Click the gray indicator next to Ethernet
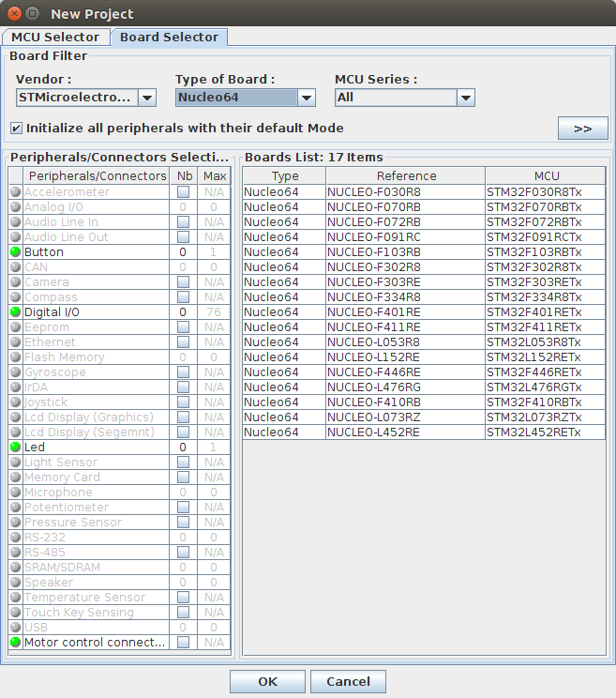Image resolution: width=616 pixels, height=698 pixels. point(15,342)
